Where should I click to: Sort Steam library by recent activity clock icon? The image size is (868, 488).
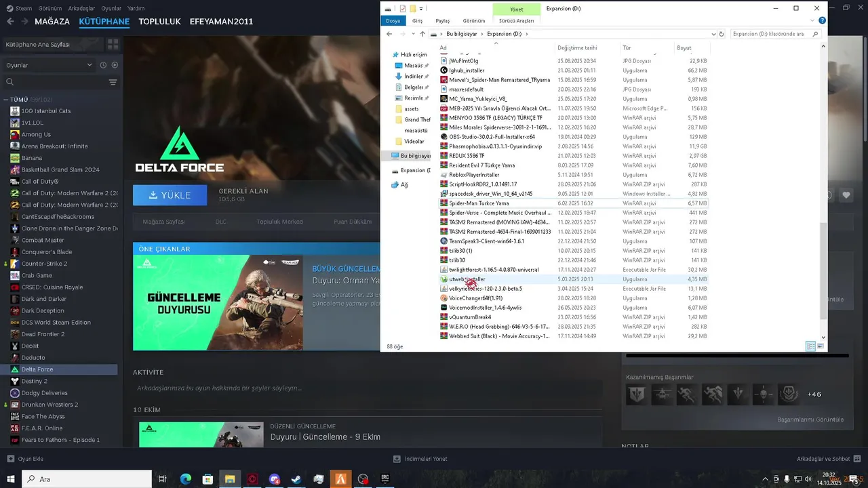pos(103,65)
